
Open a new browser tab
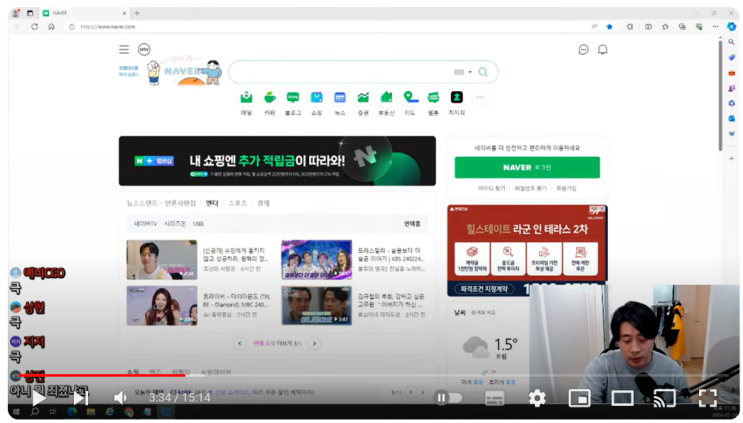[137, 13]
